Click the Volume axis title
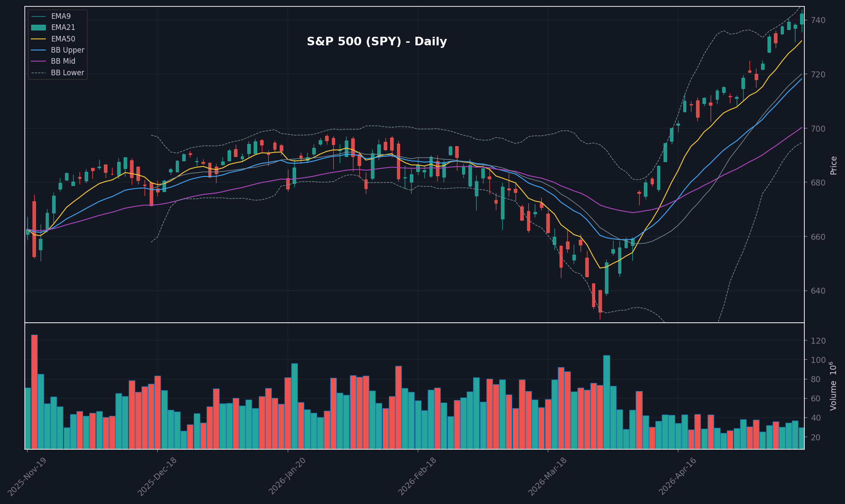Viewport: 845px width, 504px height. 833,386
